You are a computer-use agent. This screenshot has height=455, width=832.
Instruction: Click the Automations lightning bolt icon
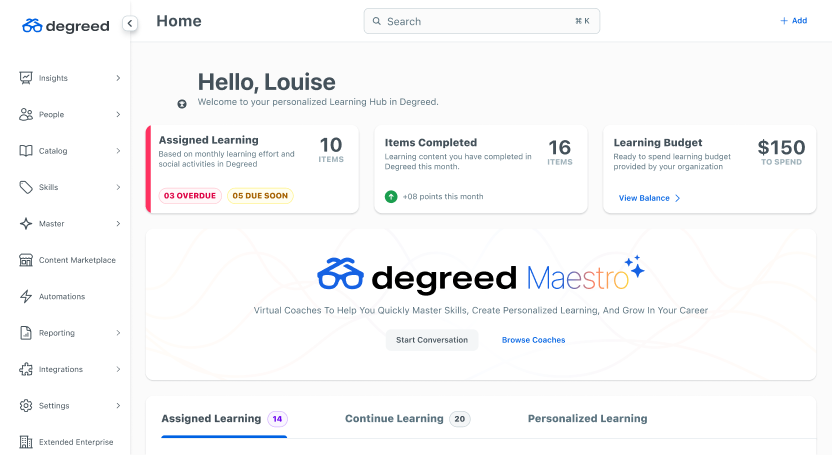tap(25, 296)
